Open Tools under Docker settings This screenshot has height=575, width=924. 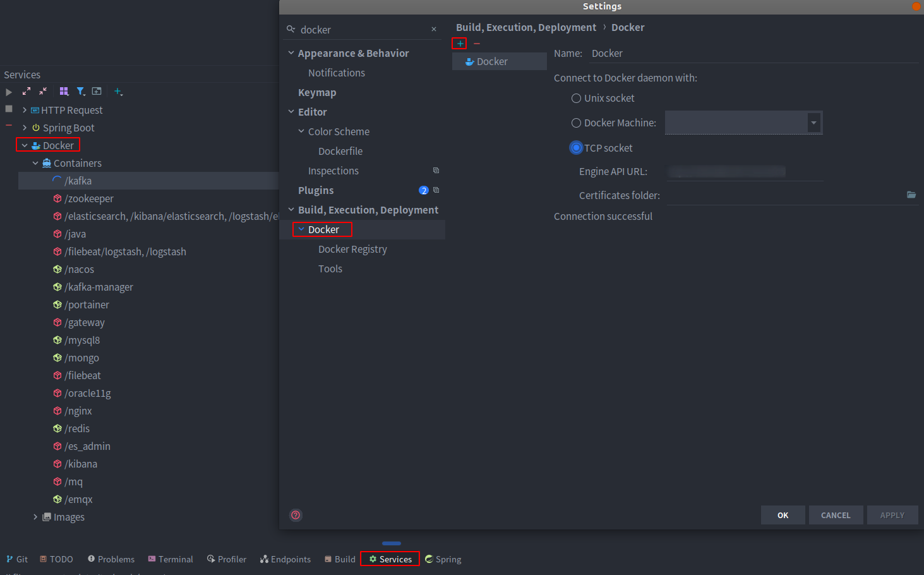tap(330, 269)
